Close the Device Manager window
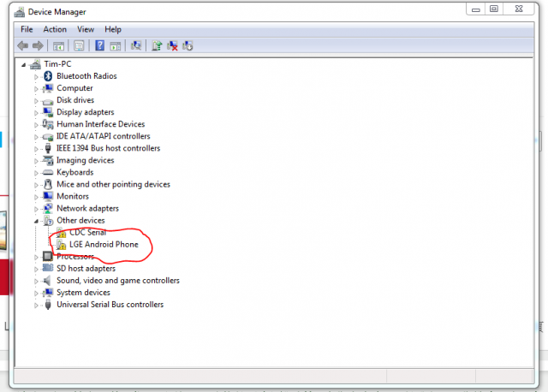This screenshot has width=548, height=392. point(519,9)
